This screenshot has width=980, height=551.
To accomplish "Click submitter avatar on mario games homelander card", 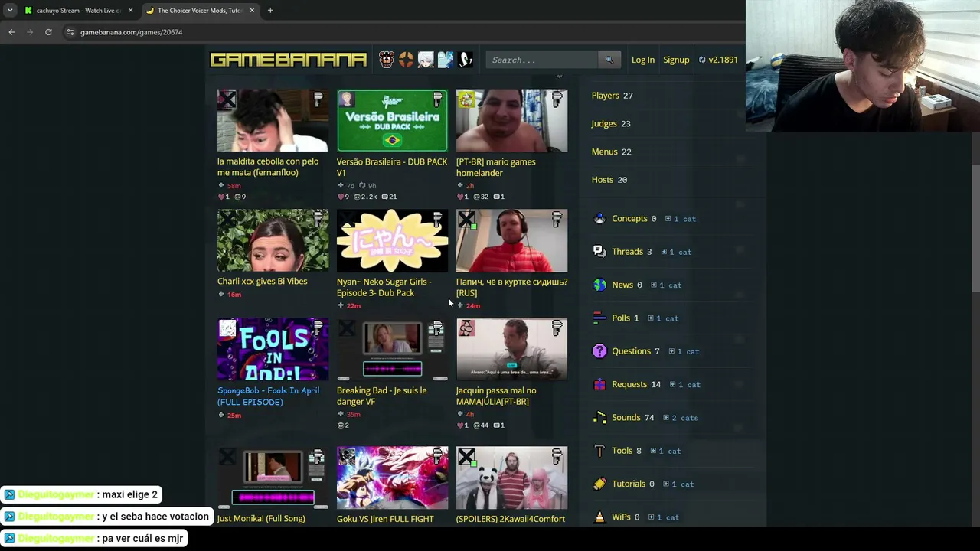I will (x=466, y=99).
